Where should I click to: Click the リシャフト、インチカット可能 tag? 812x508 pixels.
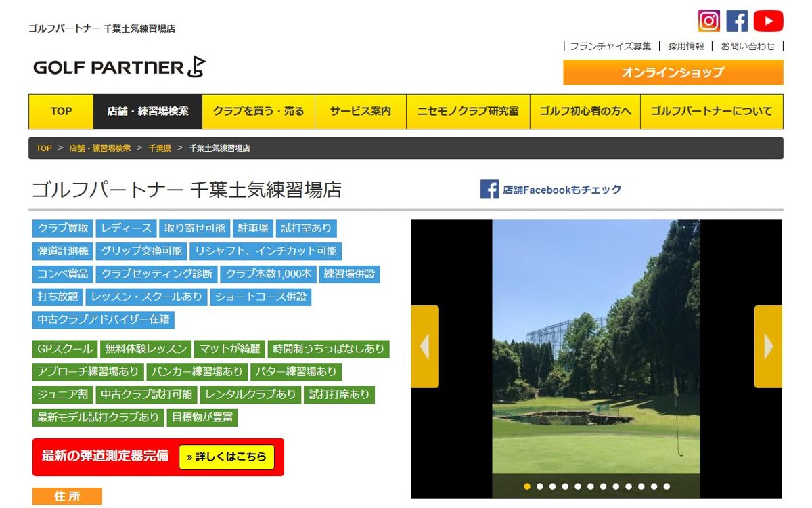point(266,251)
